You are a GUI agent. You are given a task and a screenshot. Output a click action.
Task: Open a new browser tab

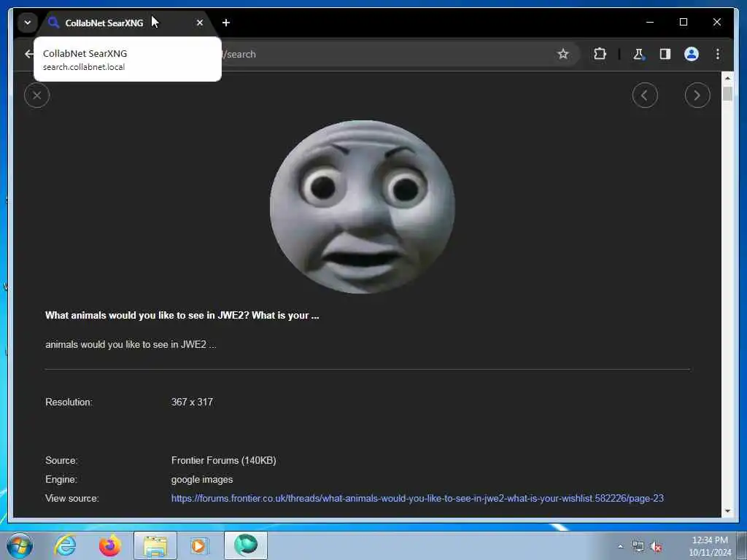point(226,23)
